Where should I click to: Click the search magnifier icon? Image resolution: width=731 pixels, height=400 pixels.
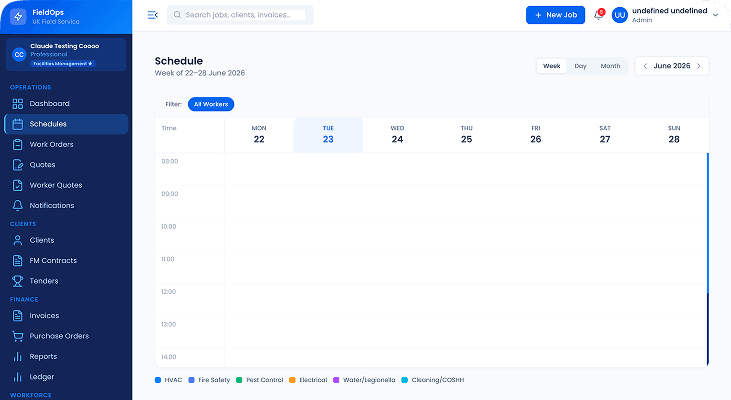177,15
